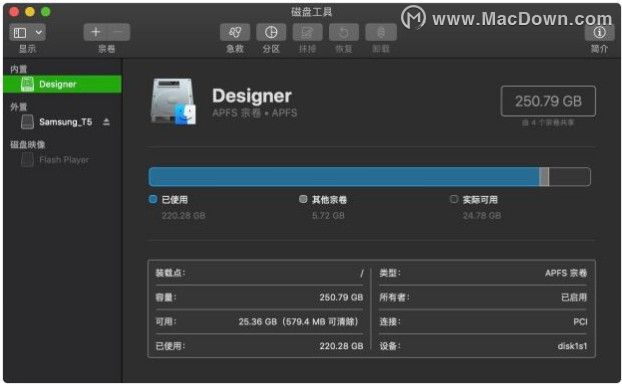Screen dimensions: 622x386
Task: Click the 磁盘映像 sidebar section header
Action: coord(27,145)
